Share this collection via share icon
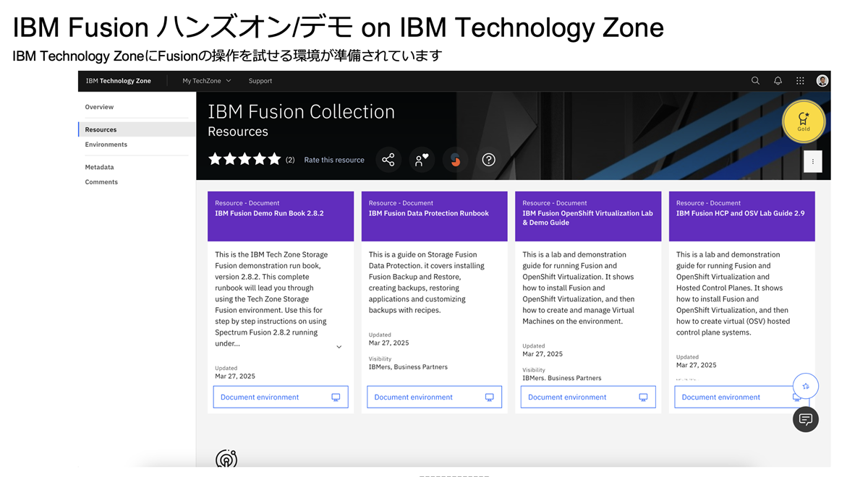Image resolution: width=868 pixels, height=477 pixels. click(x=388, y=160)
